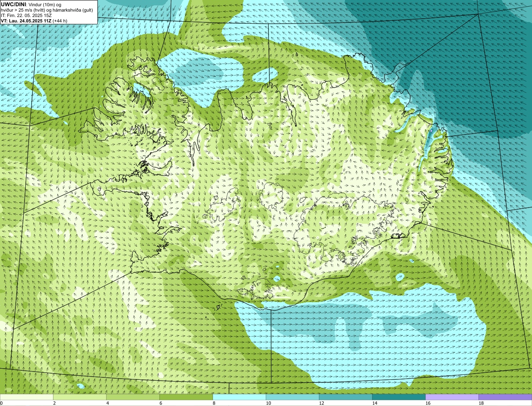The image size is (532, 406).
Task: Click the legend scale label '12'
Action: 322,403
